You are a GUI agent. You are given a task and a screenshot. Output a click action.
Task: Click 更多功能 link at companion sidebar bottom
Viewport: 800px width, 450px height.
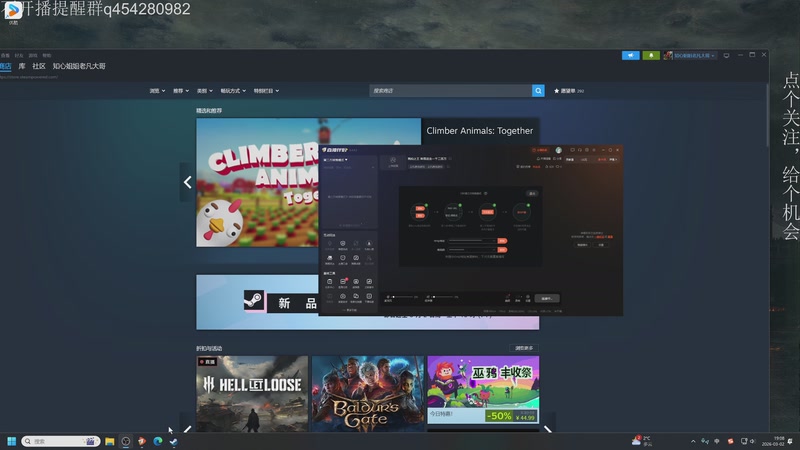click(350, 310)
